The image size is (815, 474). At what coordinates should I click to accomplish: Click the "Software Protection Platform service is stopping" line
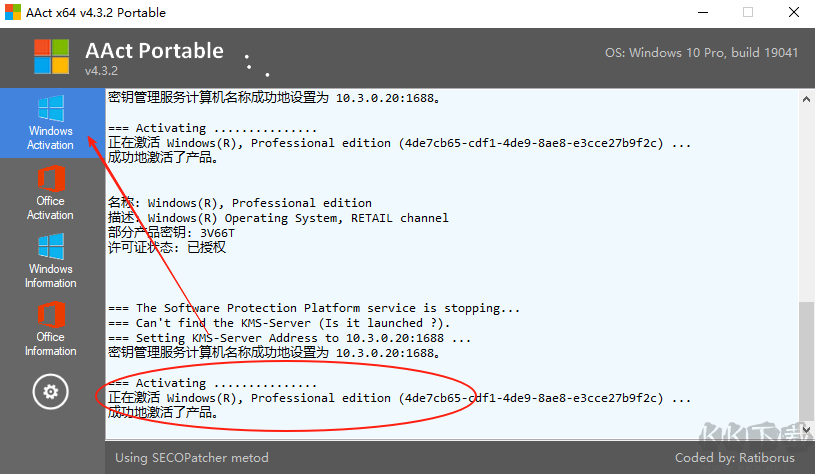314,308
